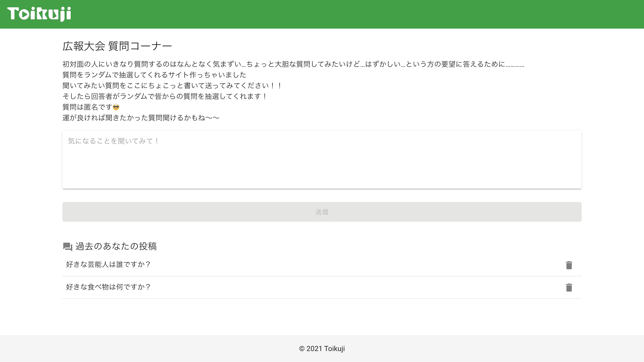Delete the 好きな芸能人は誰ですか？ post
644x362 pixels.
pyautogui.click(x=569, y=265)
